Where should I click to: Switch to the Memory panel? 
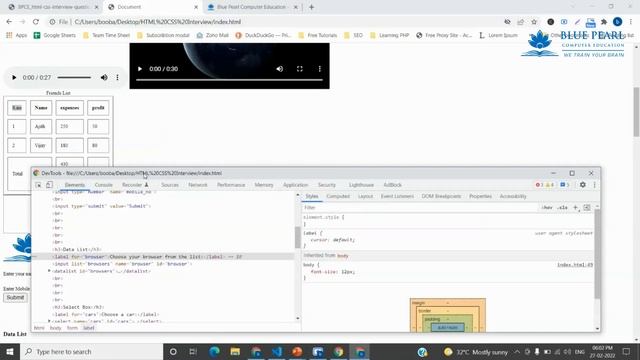click(264, 185)
